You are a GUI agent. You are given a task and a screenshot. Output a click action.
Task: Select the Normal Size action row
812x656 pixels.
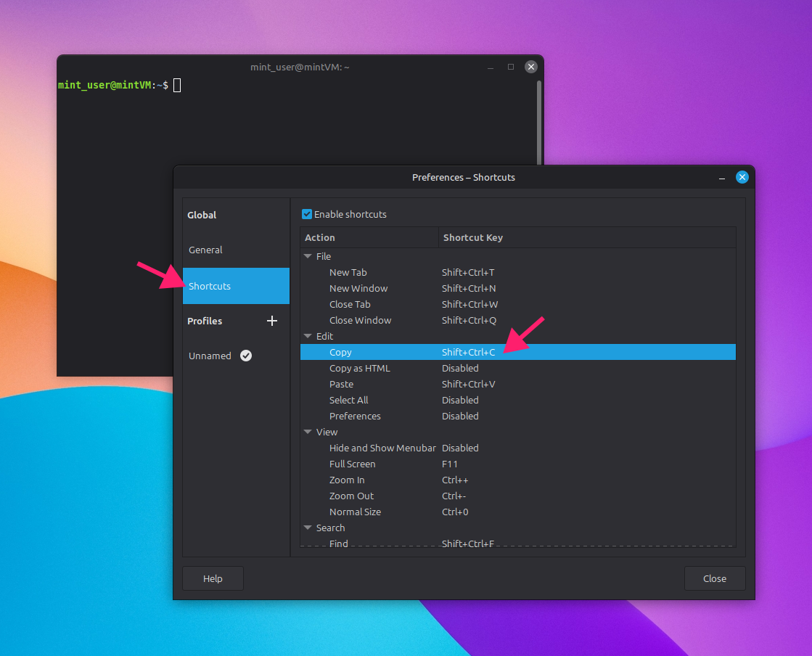tap(518, 512)
